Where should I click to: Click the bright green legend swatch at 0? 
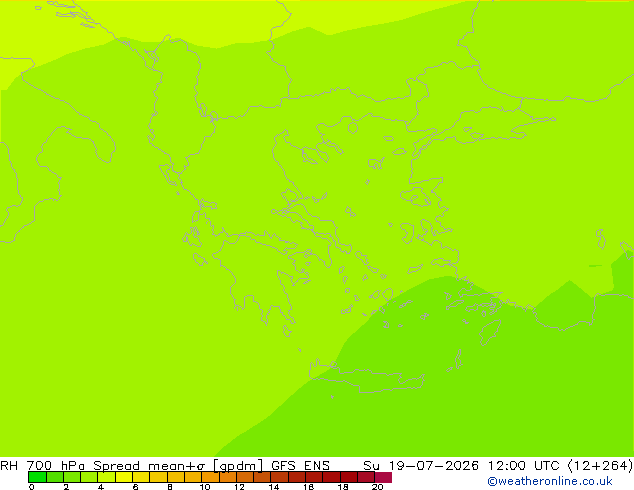[37, 477]
